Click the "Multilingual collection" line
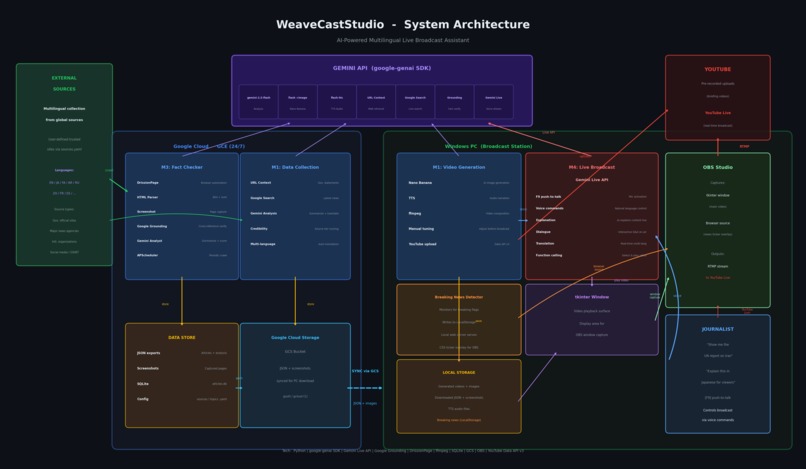806x469 pixels. (x=64, y=109)
